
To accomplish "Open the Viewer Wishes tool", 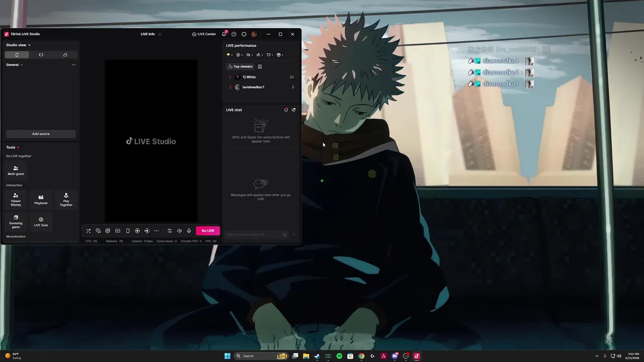I will (x=16, y=200).
